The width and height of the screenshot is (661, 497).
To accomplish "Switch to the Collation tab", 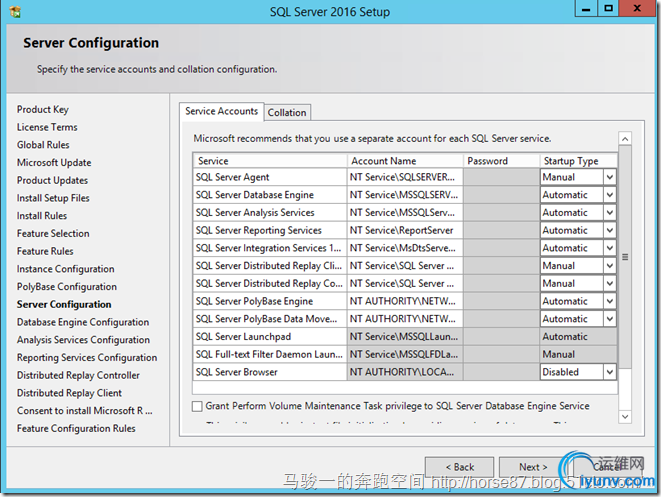I will pos(287,113).
